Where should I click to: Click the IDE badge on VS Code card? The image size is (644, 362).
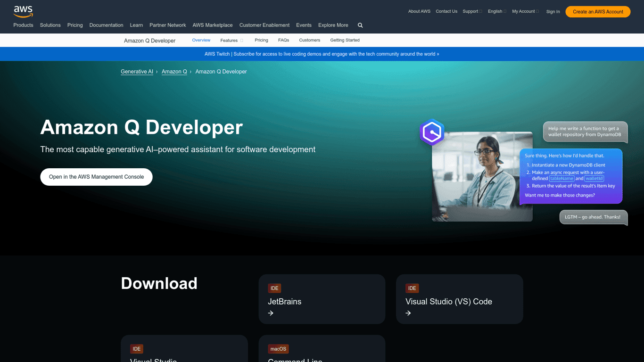pyautogui.click(x=412, y=288)
